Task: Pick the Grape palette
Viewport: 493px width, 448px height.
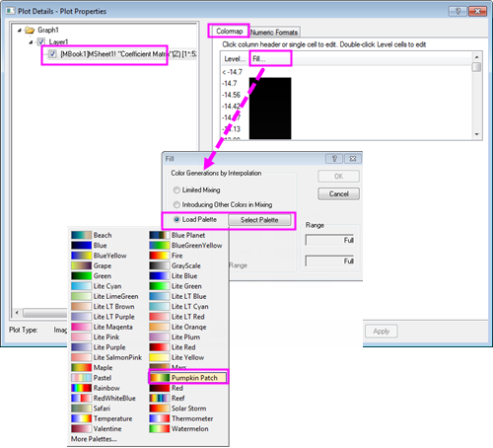Action: point(92,265)
